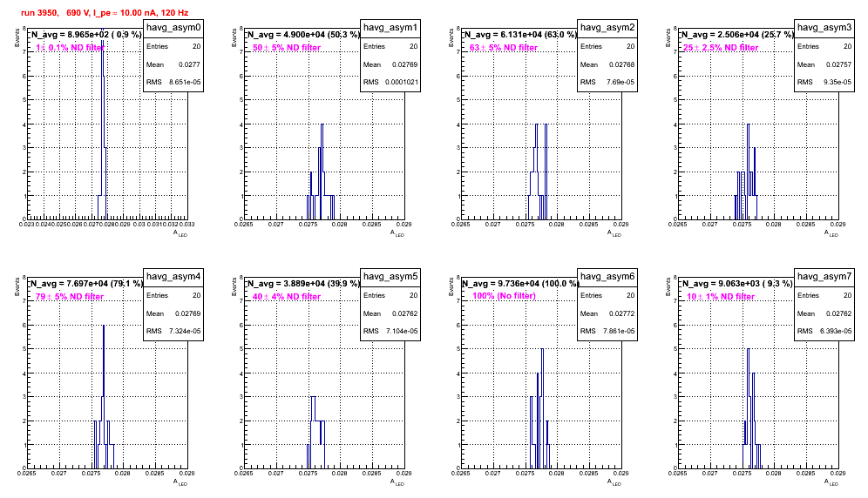This screenshot has width=868, height=498.
Task: Click RMS value 8.651e-05
Action: click(x=185, y=82)
